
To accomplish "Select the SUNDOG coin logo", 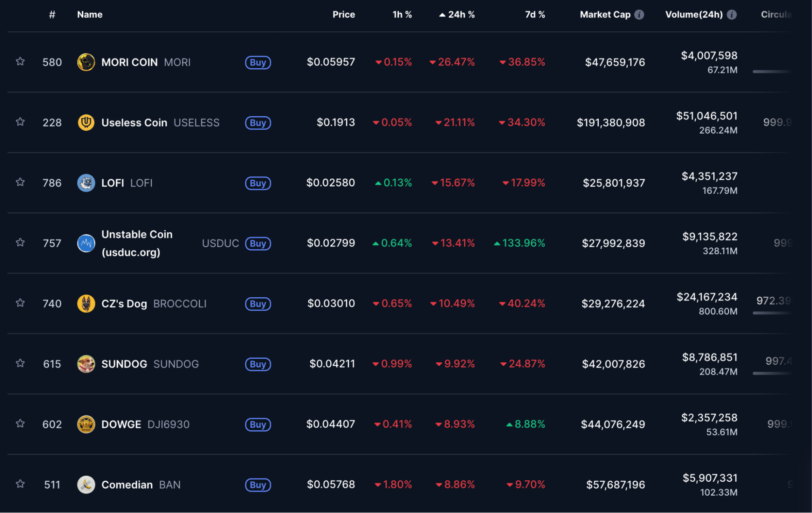I will click(x=86, y=364).
